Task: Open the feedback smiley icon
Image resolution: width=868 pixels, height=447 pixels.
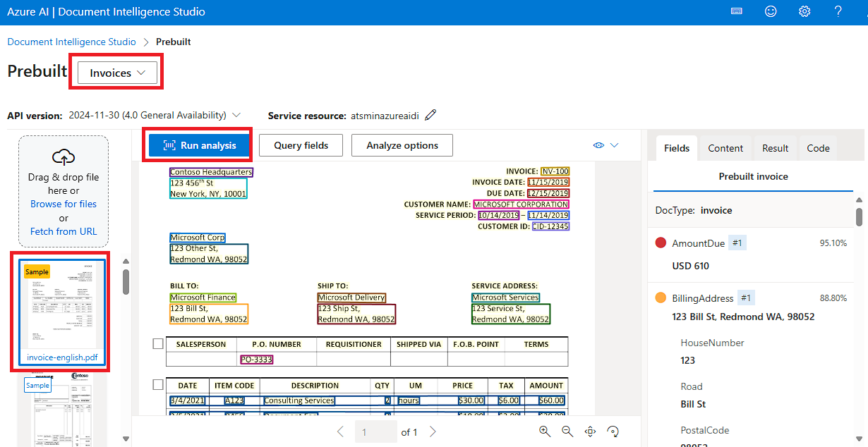Action: point(771,11)
